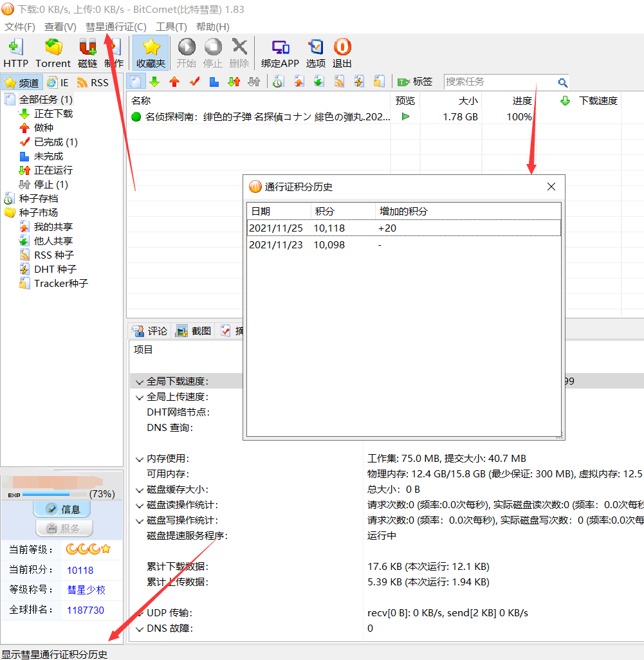Viewport: 644px width, 660px height.
Task: Click torrent archive clock icon in filter bar
Action: point(278,82)
